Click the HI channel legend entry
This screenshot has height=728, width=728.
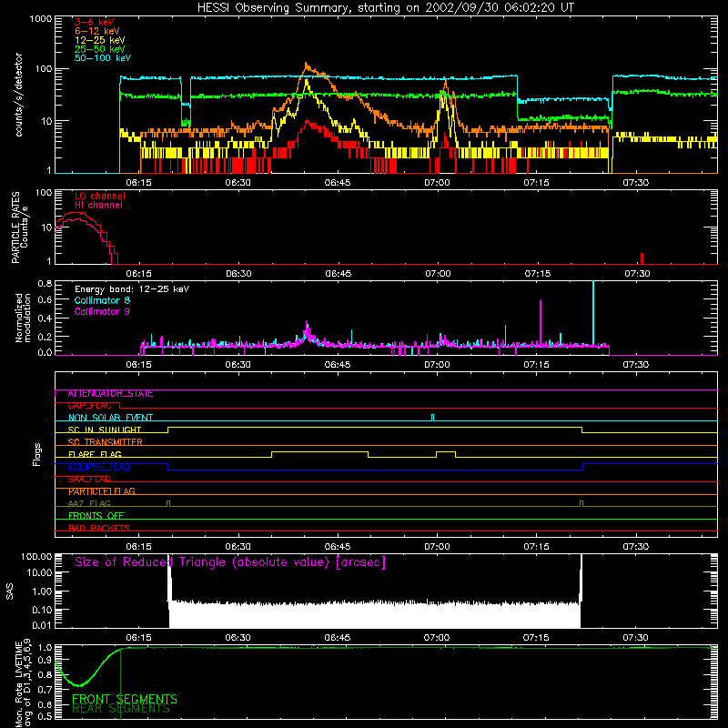point(98,206)
